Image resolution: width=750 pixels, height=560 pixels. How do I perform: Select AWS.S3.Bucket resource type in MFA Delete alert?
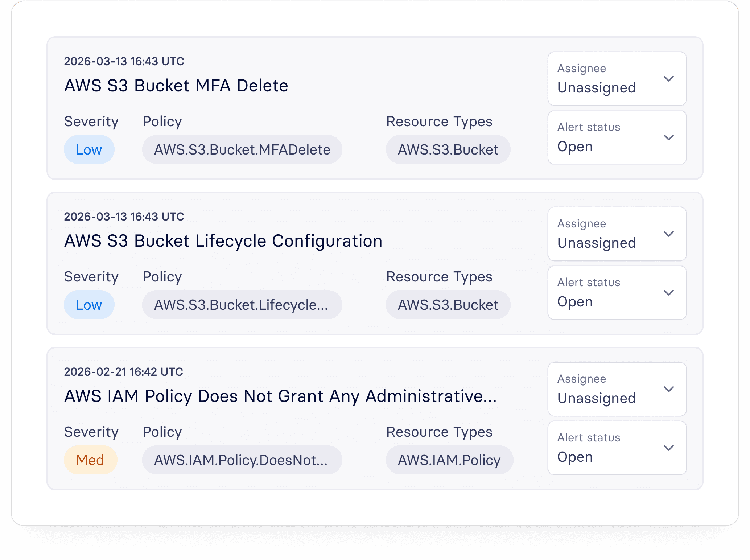point(448,150)
